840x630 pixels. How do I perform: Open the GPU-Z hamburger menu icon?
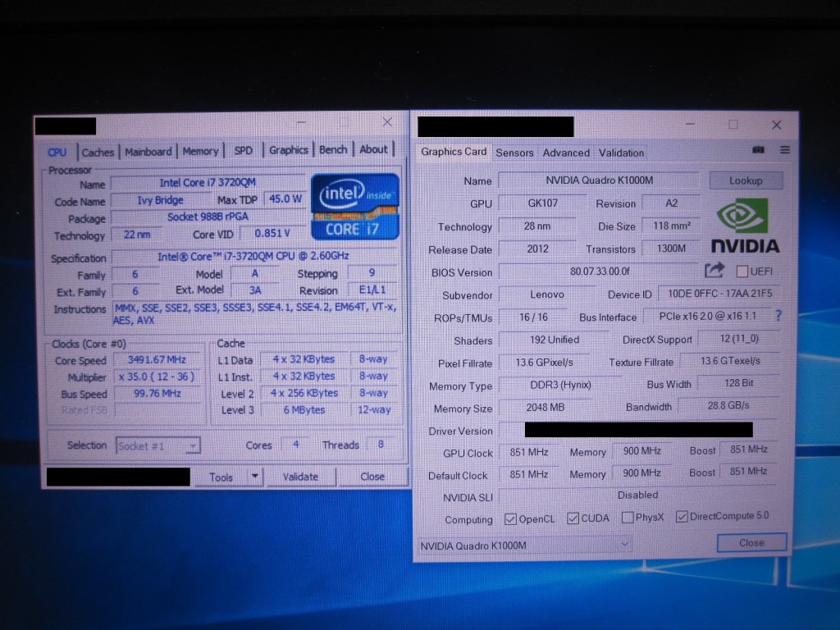click(785, 150)
